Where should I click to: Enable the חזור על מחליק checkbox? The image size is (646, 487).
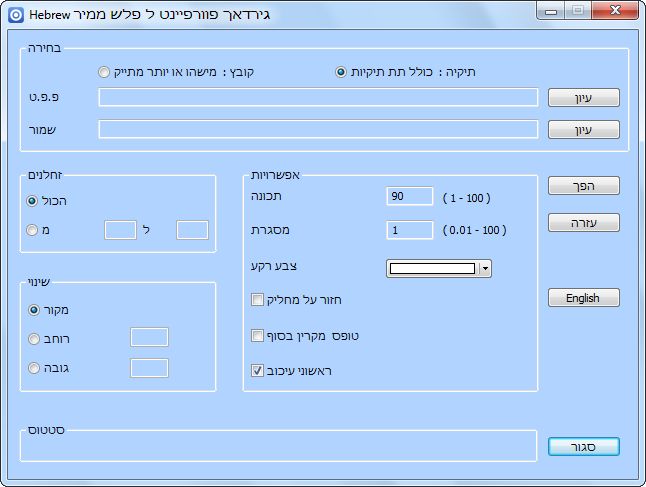click(x=257, y=300)
